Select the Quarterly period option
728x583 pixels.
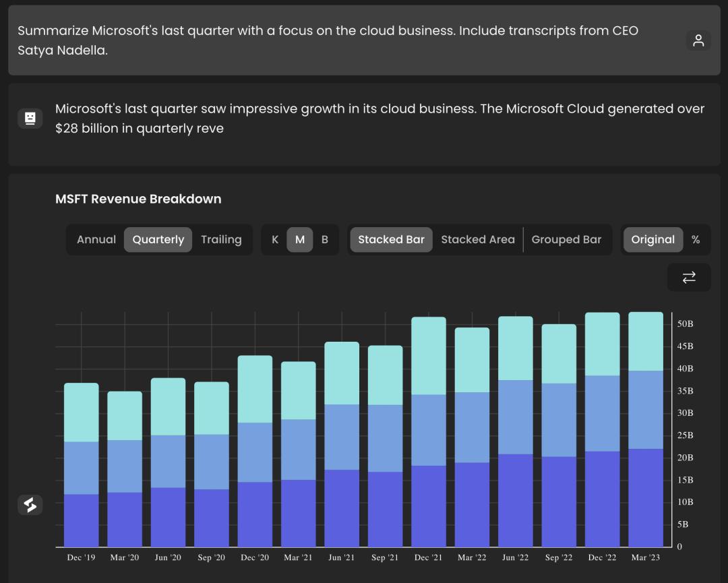(x=158, y=239)
